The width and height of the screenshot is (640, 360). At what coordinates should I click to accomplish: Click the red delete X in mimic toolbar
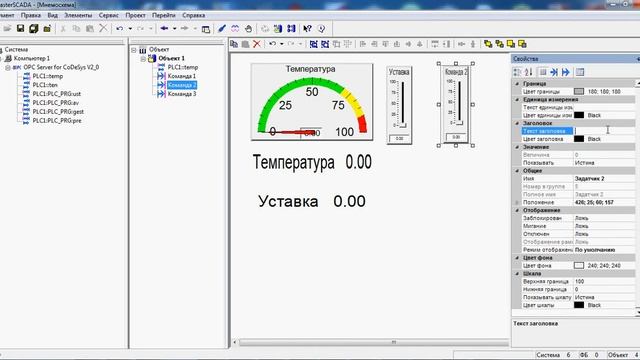pyautogui.click(x=257, y=44)
